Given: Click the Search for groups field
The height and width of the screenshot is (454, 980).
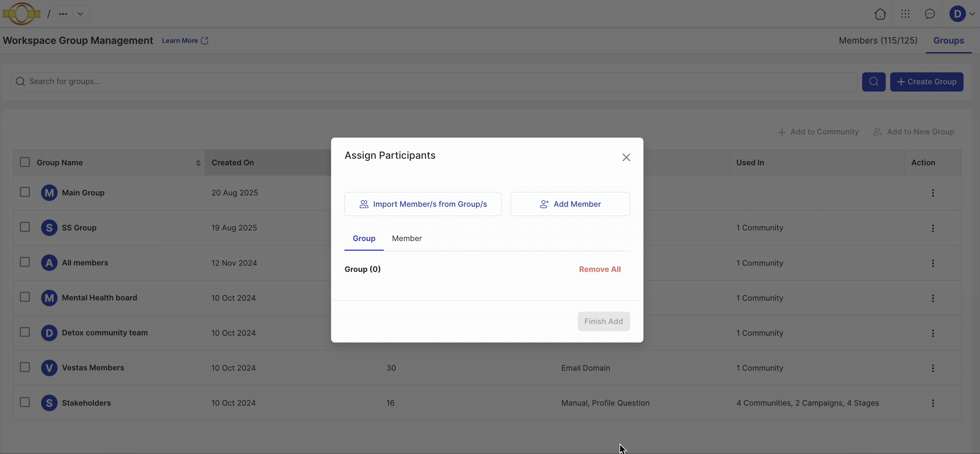Looking at the screenshot, I should pyautogui.click(x=434, y=82).
